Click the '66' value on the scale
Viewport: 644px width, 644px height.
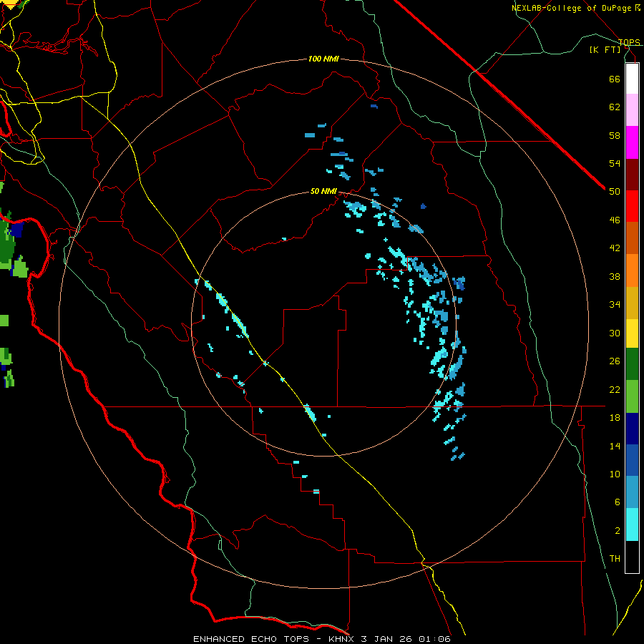point(615,79)
